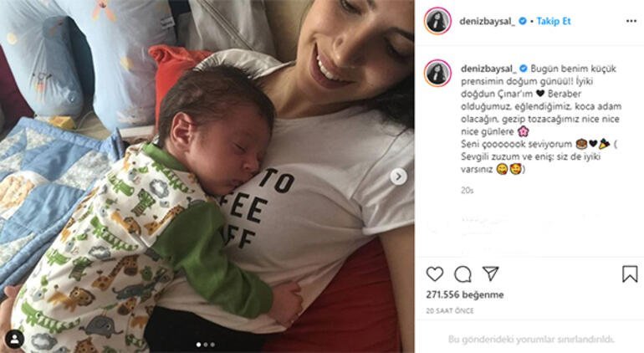Show tagged people icon on the photo

click(x=15, y=339)
